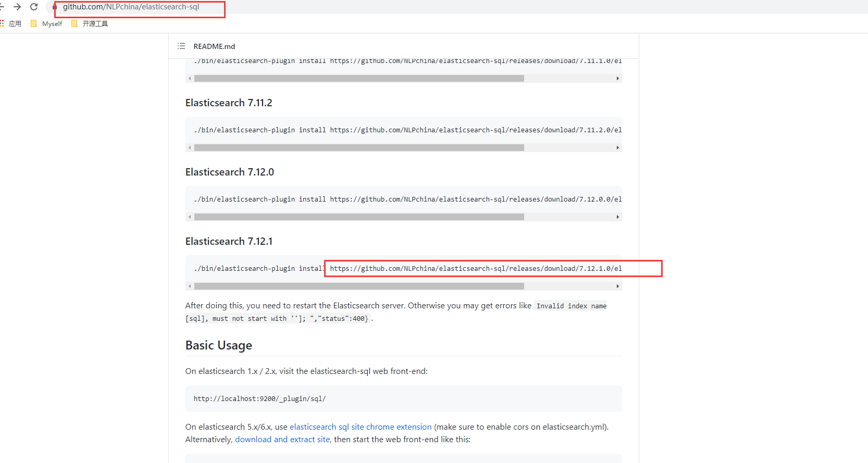The width and height of the screenshot is (868, 463).
Task: Click the Elasticsearch 7.12.1 heading
Action: coord(229,241)
